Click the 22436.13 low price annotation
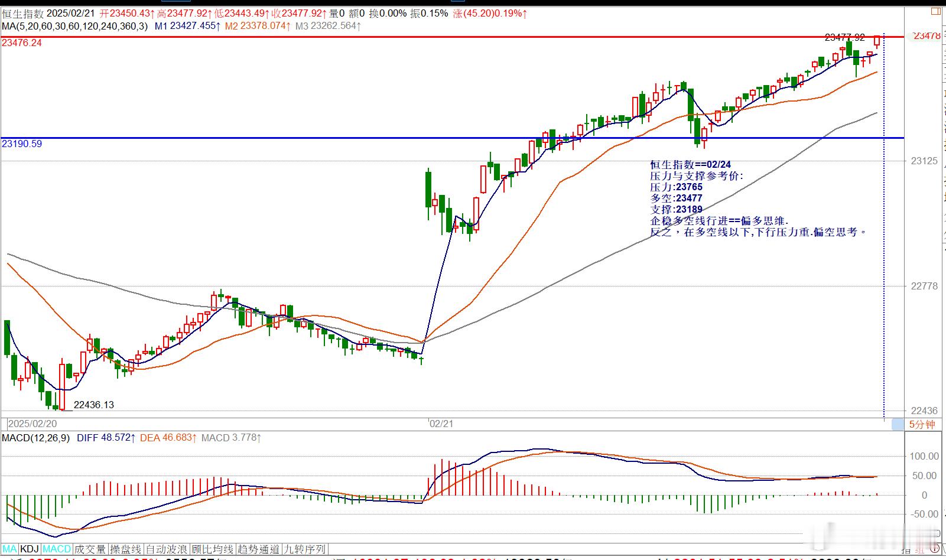Screen dimensions: 946x560 (x=94, y=405)
